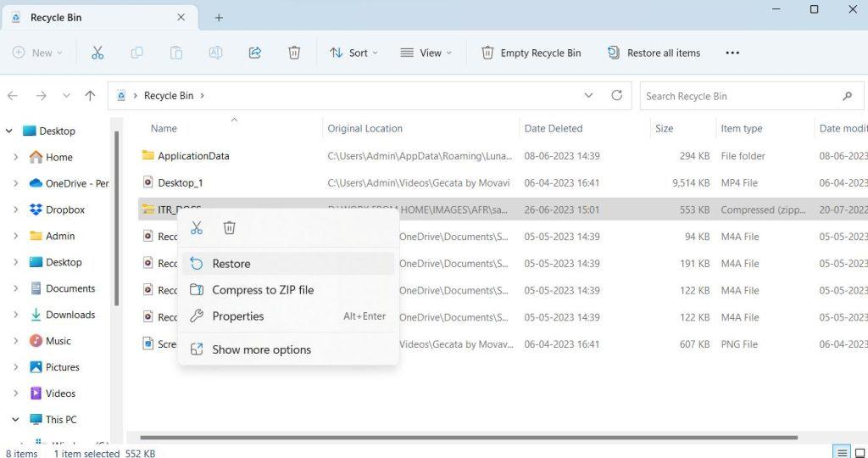This screenshot has height=458, width=868.
Task: Click the Music icon in the sidebar
Action: click(x=36, y=341)
